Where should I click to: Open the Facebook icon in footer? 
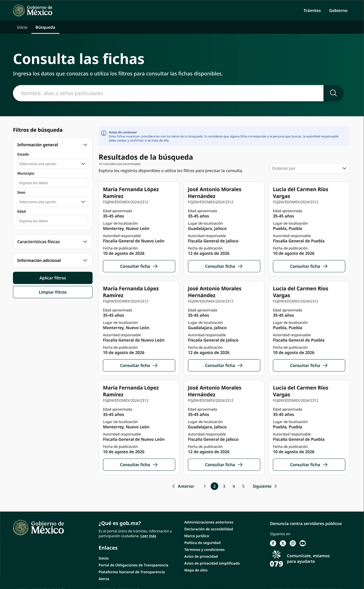click(273, 543)
